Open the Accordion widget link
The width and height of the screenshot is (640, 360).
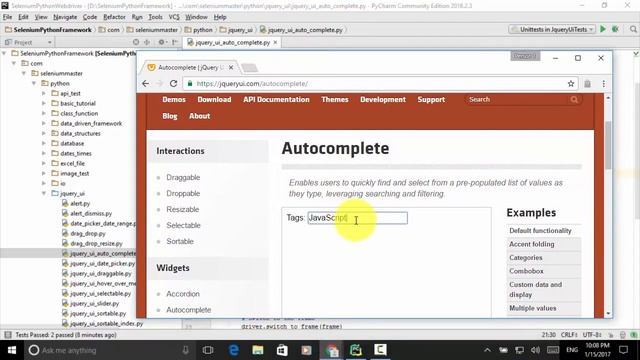point(183,294)
